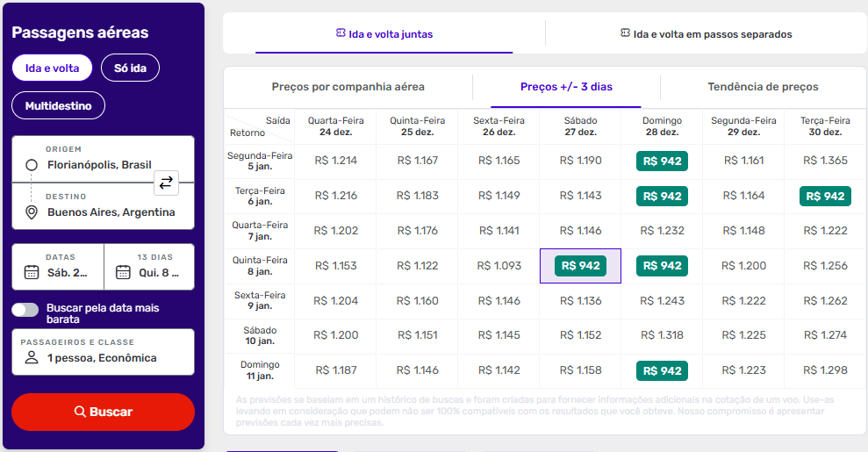Select R$ 942 price for Terça-Feira 30 dez.
This screenshot has width=868, height=452.
825,196
